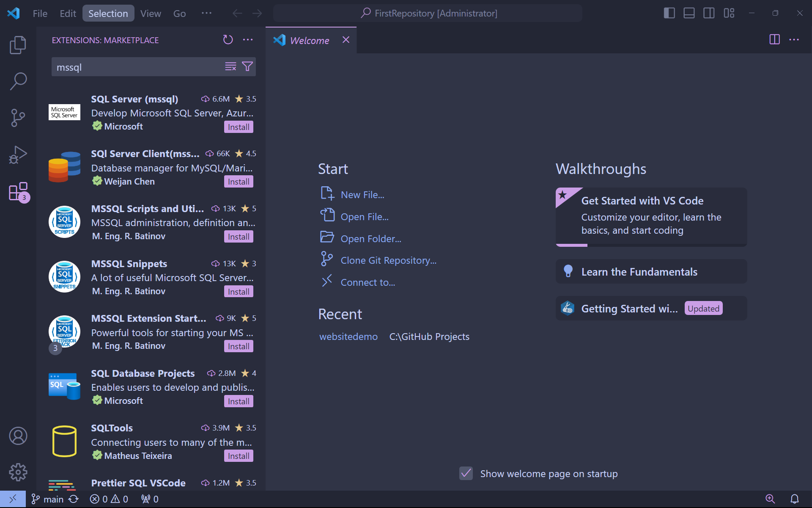The height and width of the screenshot is (508, 812).
Task: Install the SQL Server (mssql) extension
Action: (x=238, y=127)
